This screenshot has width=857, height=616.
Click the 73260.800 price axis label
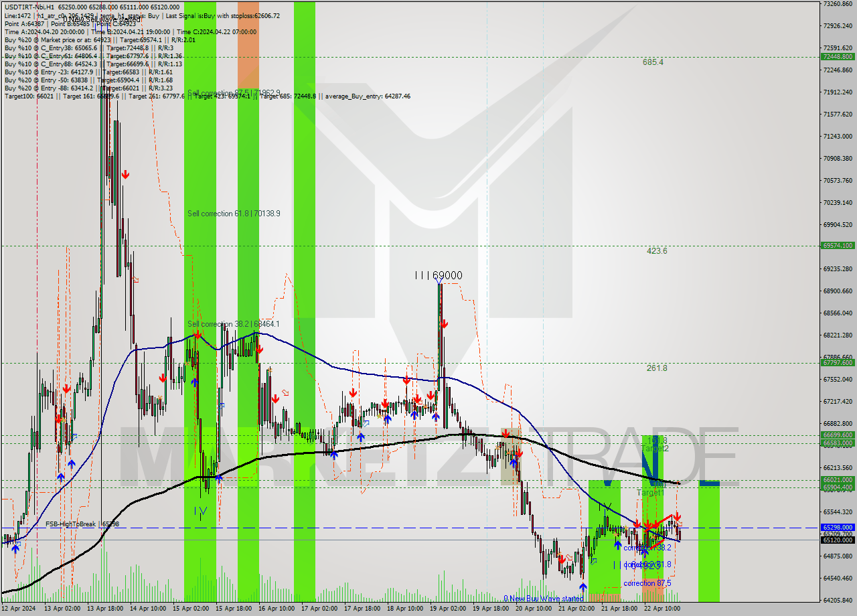837,4
